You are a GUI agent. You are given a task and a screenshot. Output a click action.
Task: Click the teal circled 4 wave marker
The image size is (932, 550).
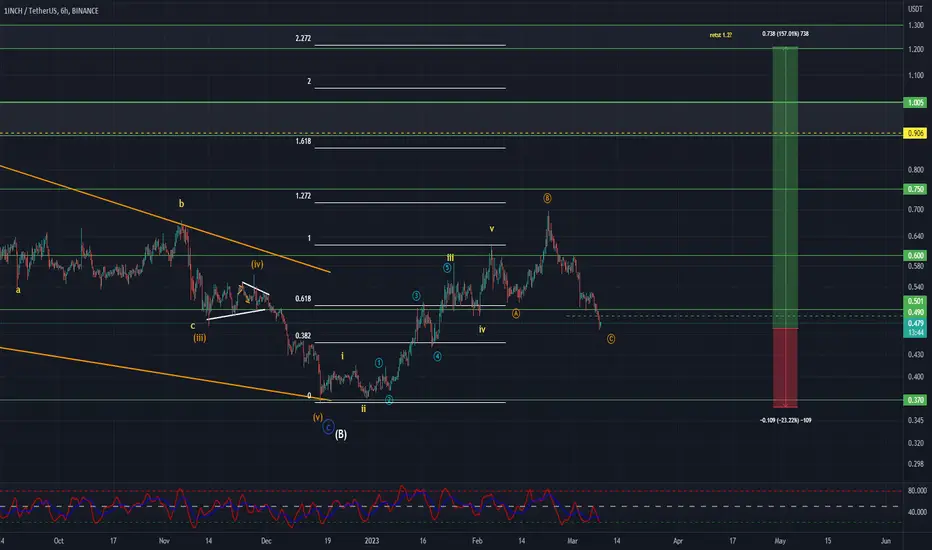(x=437, y=356)
